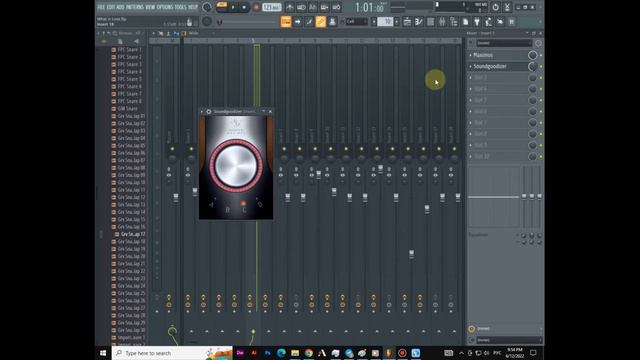Click the scissors icon at top right
Viewport: 640px width, 360px height.
pos(507,7)
